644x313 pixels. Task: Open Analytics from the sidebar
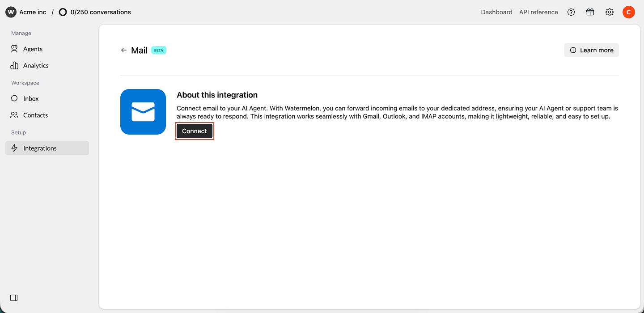pyautogui.click(x=14, y=65)
